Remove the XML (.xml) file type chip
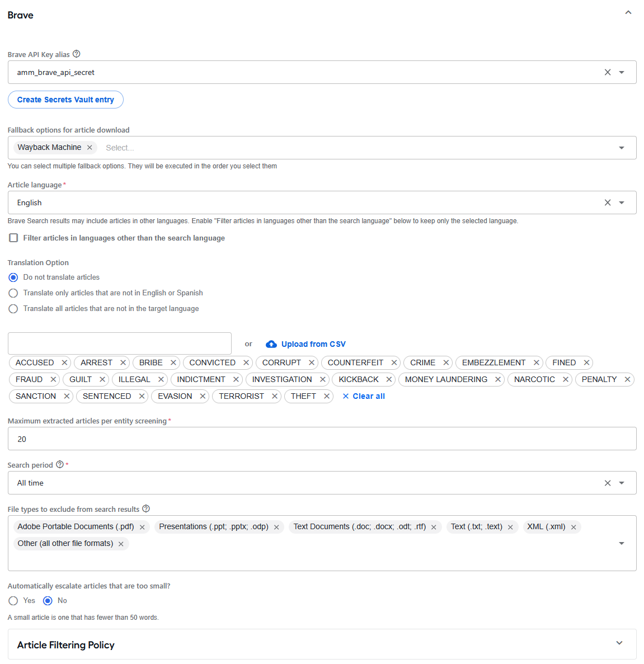644x664 pixels. point(574,527)
